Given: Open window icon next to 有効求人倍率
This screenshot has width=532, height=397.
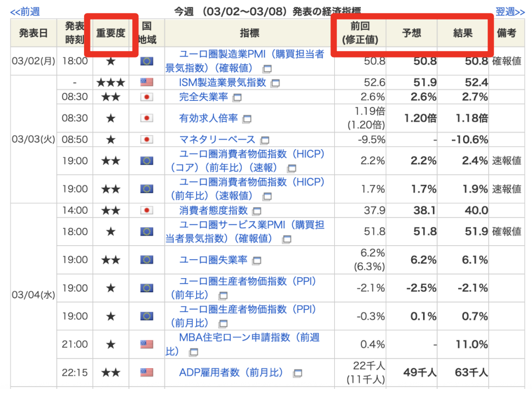Looking at the screenshot, I should pyautogui.click(x=247, y=119).
